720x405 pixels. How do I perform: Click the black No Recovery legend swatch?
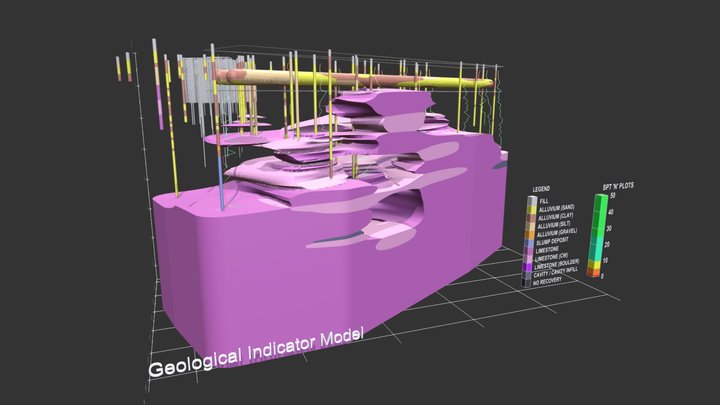point(526,283)
